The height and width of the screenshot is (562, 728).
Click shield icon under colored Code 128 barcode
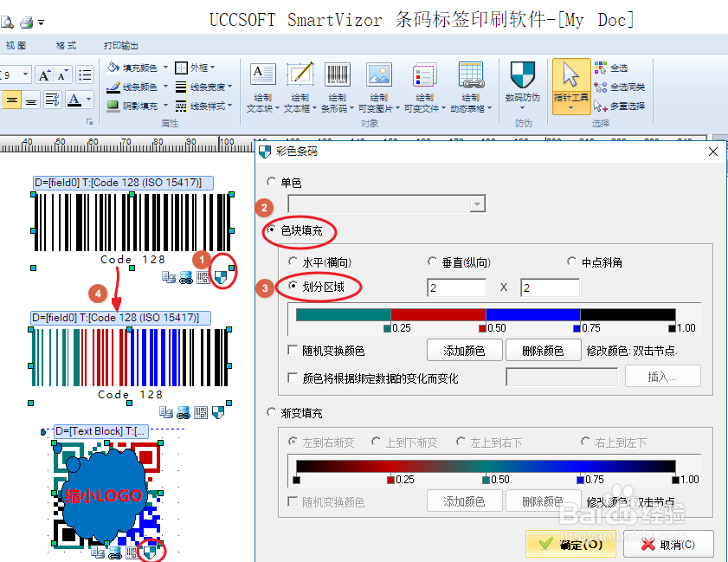[x=218, y=412]
